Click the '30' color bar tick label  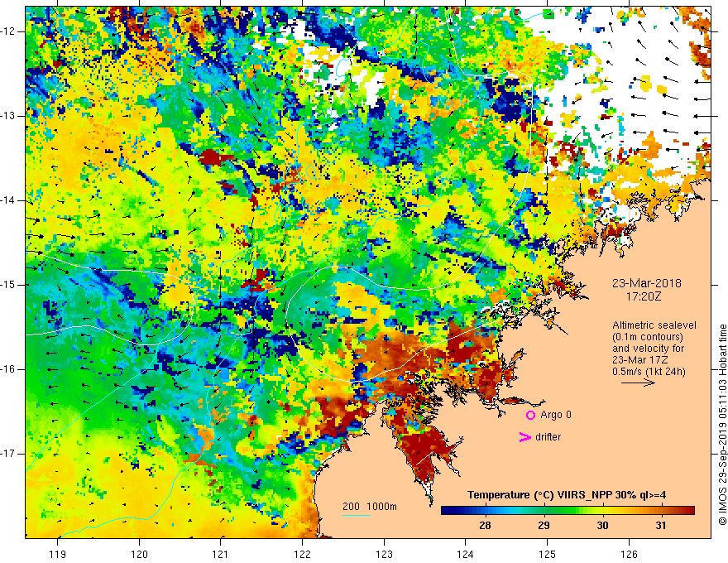coord(602,526)
